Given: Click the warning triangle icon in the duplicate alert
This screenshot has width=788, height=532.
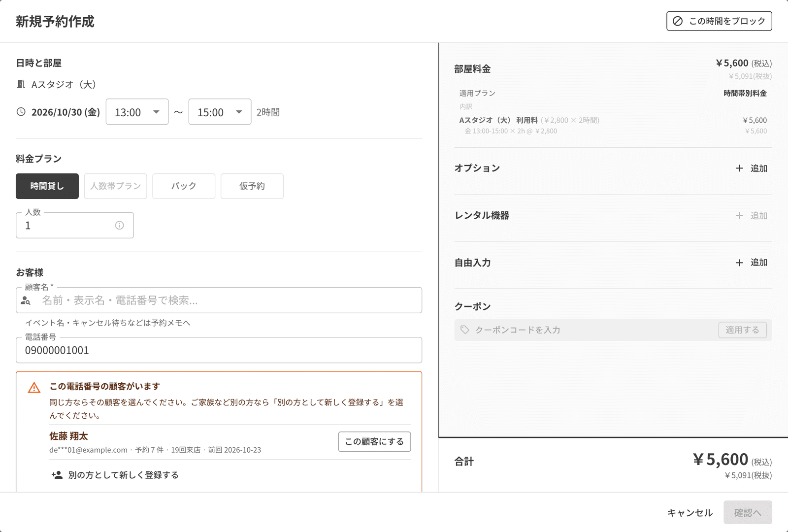Looking at the screenshot, I should [34, 388].
